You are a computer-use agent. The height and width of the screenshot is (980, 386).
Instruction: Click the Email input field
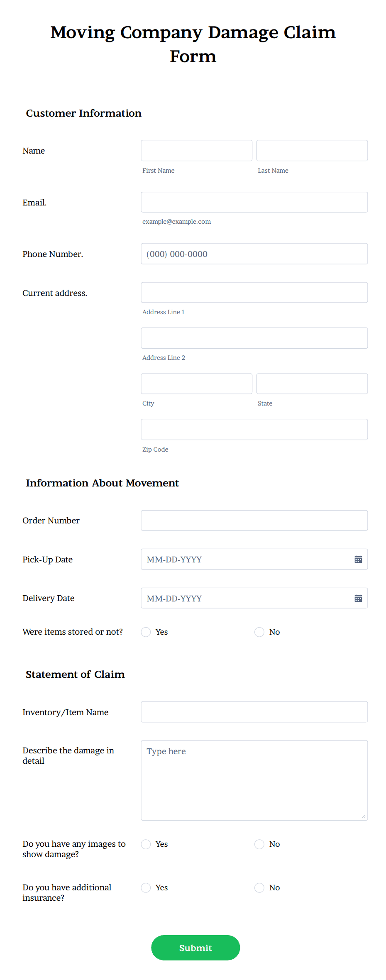point(254,202)
